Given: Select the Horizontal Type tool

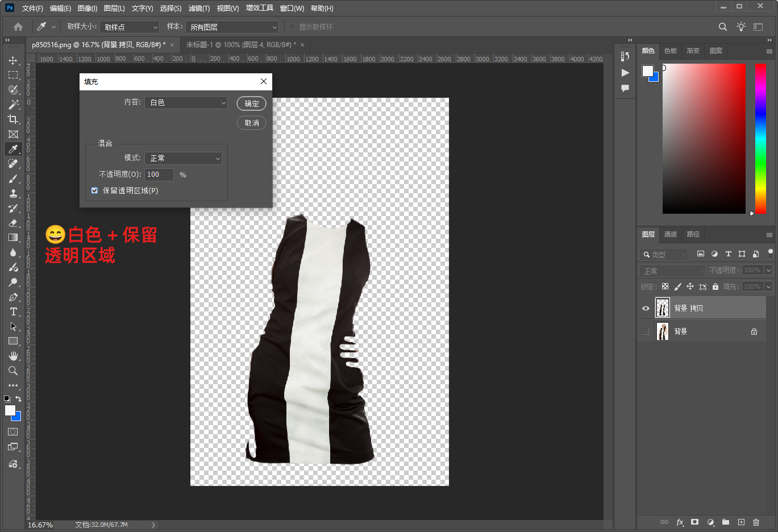Looking at the screenshot, I should 13,311.
